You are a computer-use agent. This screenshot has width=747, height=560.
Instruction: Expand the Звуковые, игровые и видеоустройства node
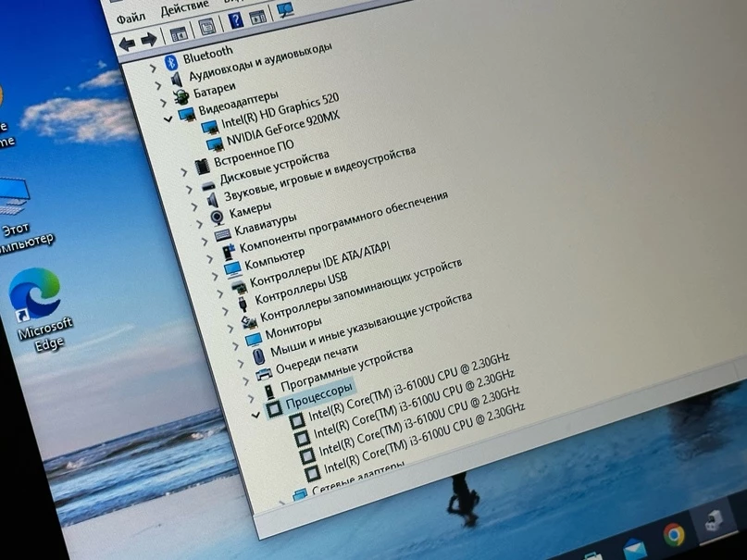(x=193, y=207)
